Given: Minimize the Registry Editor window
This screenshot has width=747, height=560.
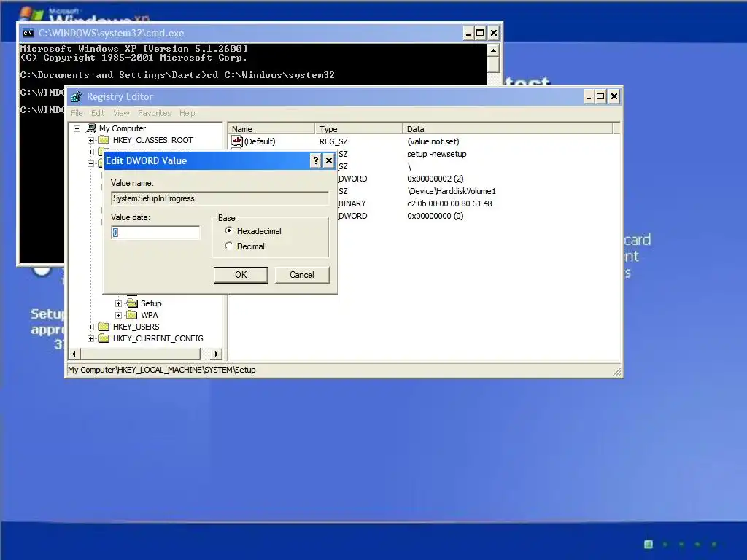Looking at the screenshot, I should pos(589,97).
